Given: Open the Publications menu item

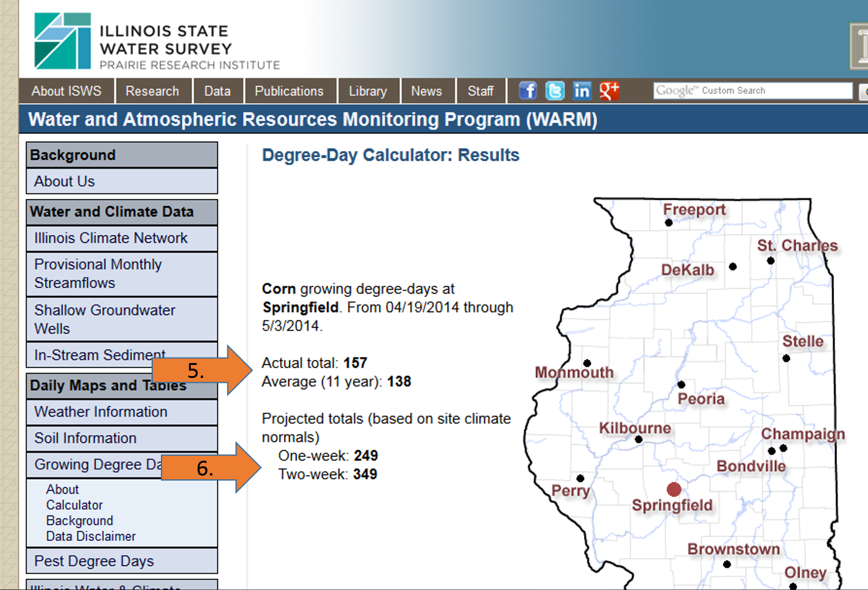Looking at the screenshot, I should coord(289,91).
